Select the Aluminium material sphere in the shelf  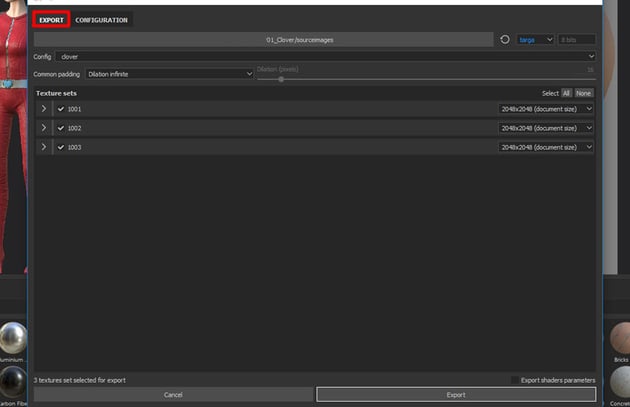coord(13,338)
